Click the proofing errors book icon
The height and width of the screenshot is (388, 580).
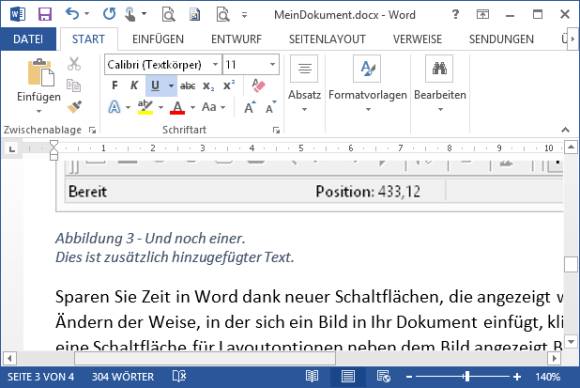179,377
